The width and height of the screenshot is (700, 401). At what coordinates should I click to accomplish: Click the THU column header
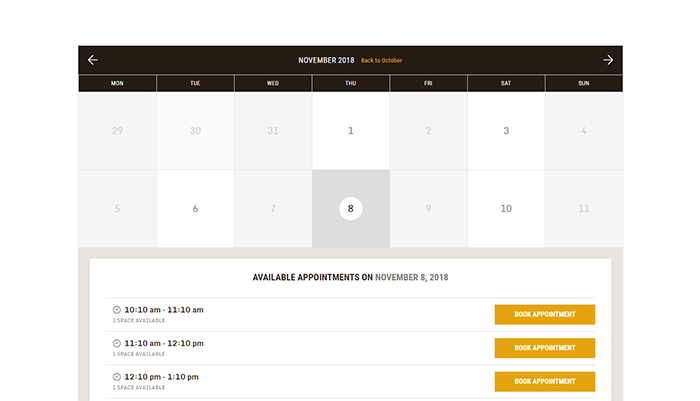point(350,84)
